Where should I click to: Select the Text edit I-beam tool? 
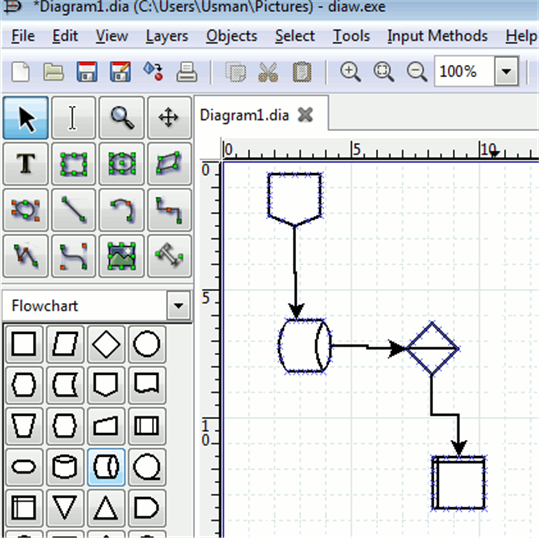(73, 118)
